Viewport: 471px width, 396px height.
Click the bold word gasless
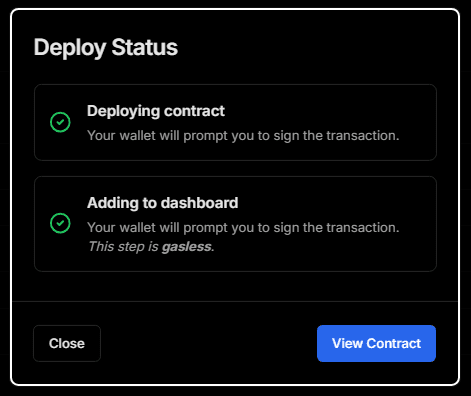coord(186,247)
